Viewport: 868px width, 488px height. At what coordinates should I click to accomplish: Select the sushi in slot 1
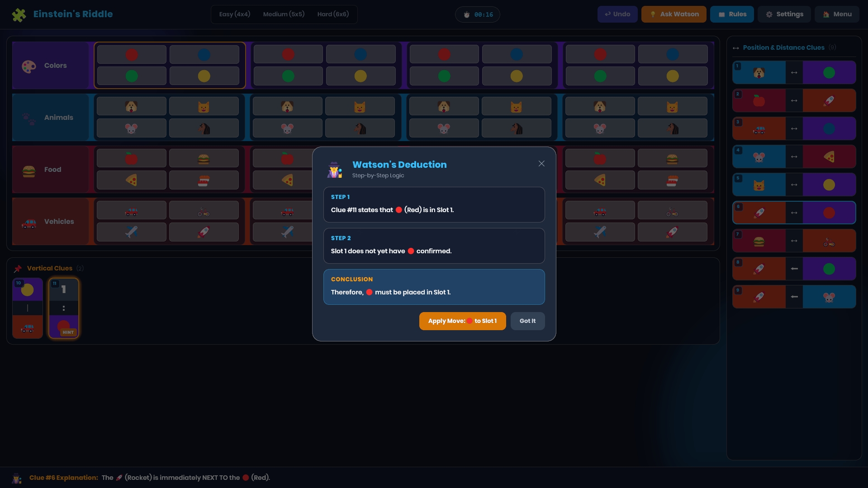[x=204, y=180]
